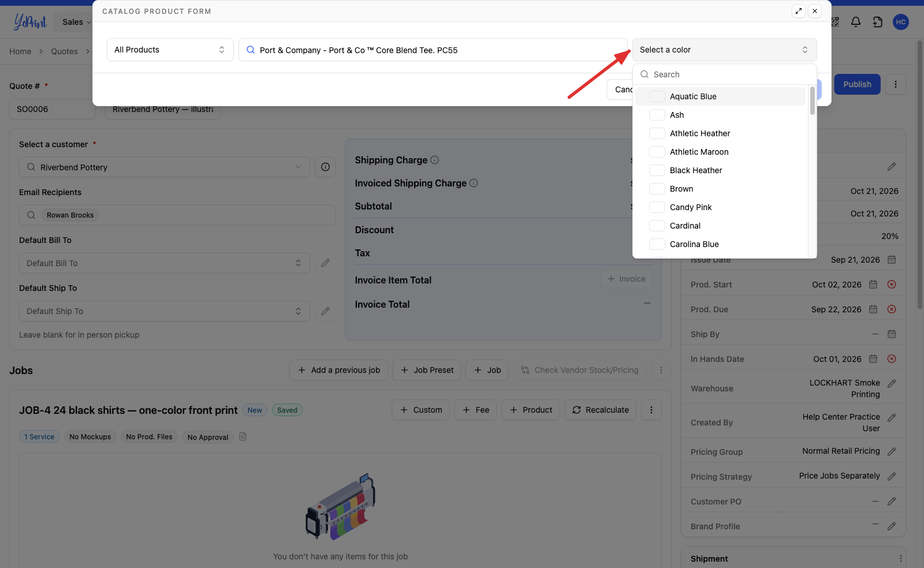Clear the Prod. Start date
The width and height of the screenshot is (924, 568).
892,285
